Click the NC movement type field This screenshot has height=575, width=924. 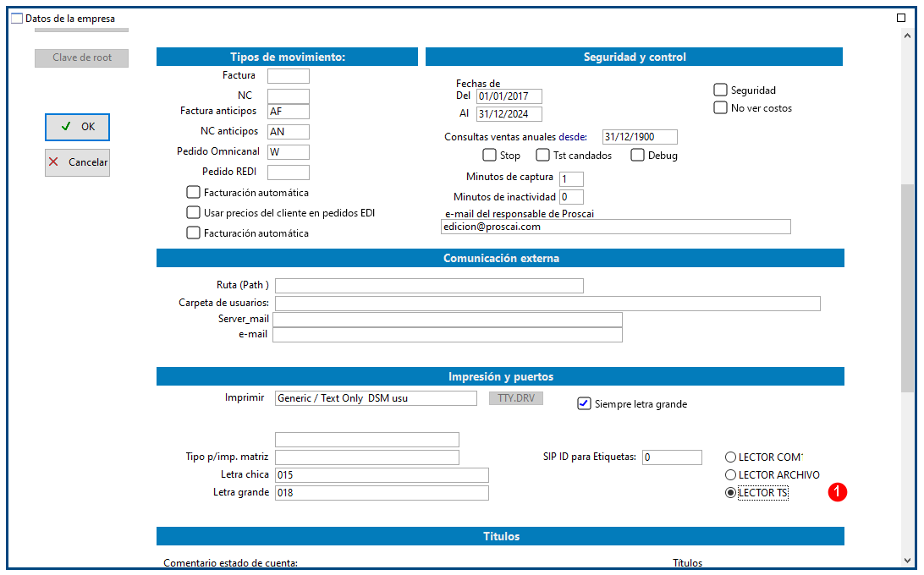coord(289,96)
